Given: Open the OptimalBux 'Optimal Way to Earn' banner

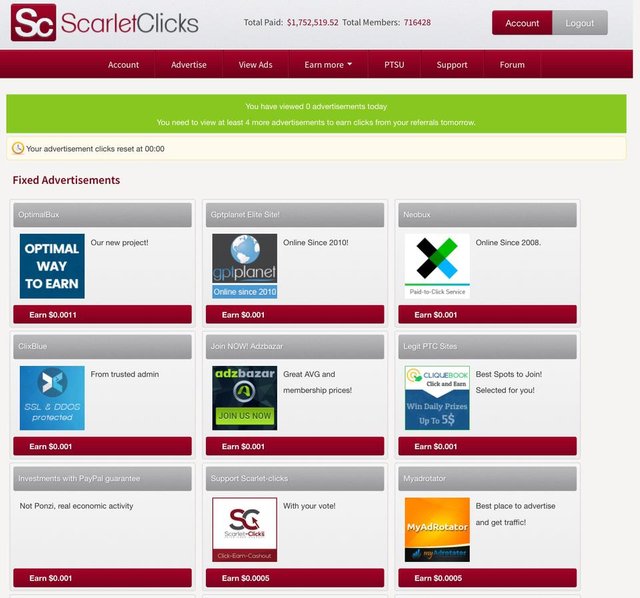Looking at the screenshot, I should [x=52, y=266].
